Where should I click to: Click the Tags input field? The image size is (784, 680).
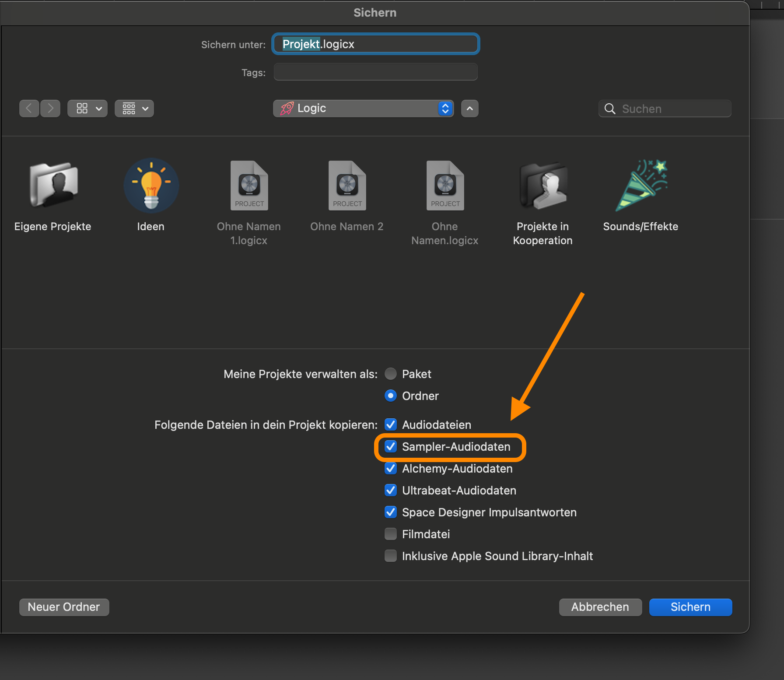point(375,72)
